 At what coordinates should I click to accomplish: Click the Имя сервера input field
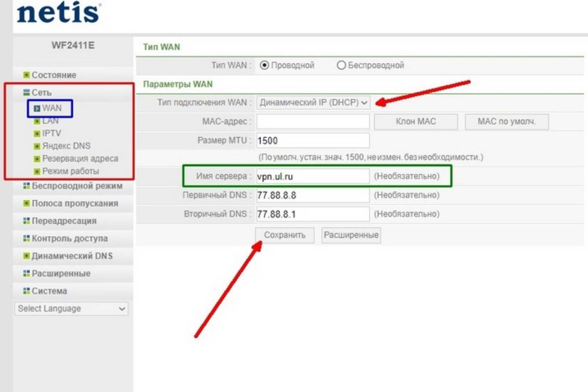pyautogui.click(x=312, y=176)
